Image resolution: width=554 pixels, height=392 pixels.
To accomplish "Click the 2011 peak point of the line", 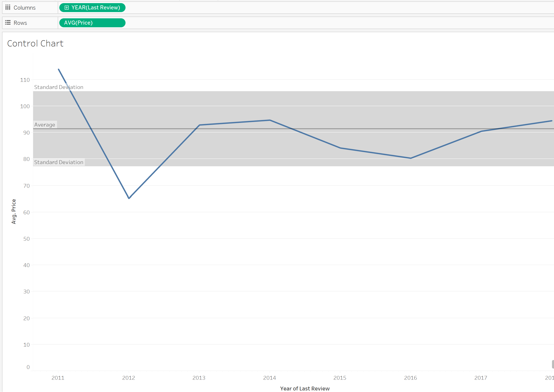I will pyautogui.click(x=59, y=70).
